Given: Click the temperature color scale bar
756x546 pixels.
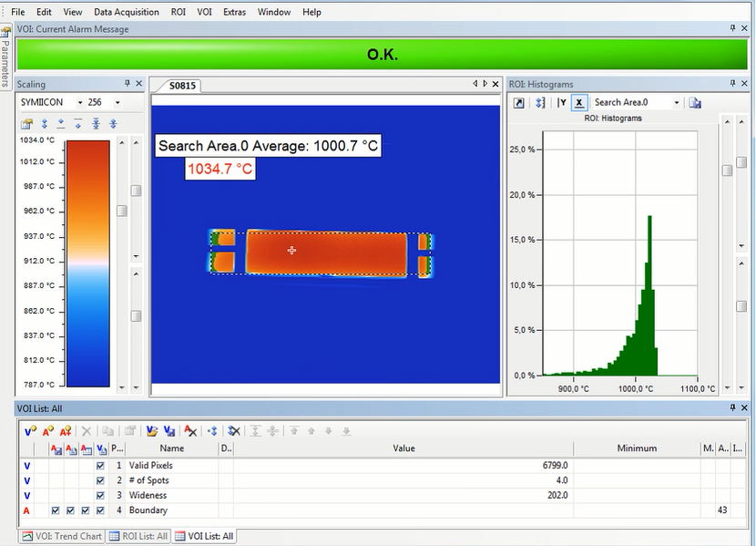Looking at the screenshot, I should [87, 263].
